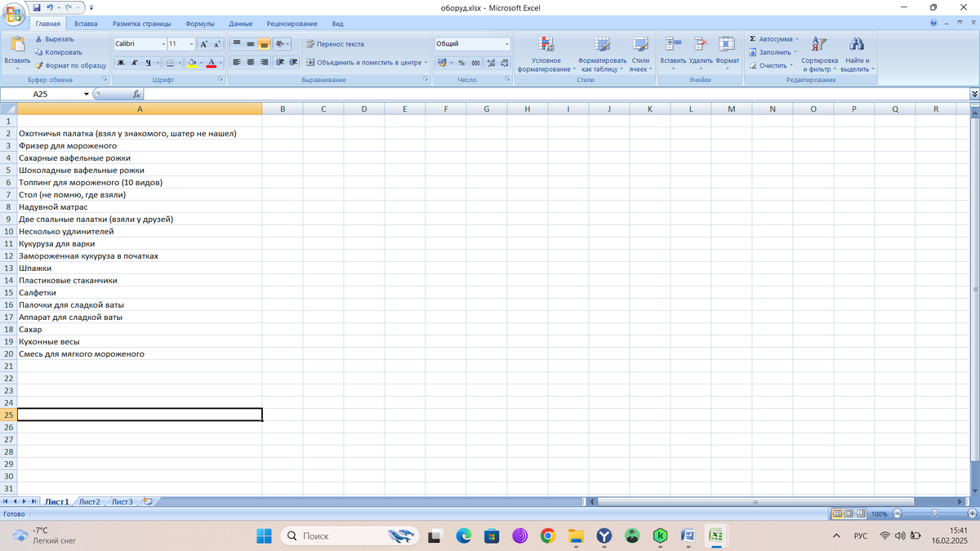Image resolution: width=980 pixels, height=551 pixels.
Task: Align text to the top of the cell
Action: pyautogui.click(x=237, y=44)
